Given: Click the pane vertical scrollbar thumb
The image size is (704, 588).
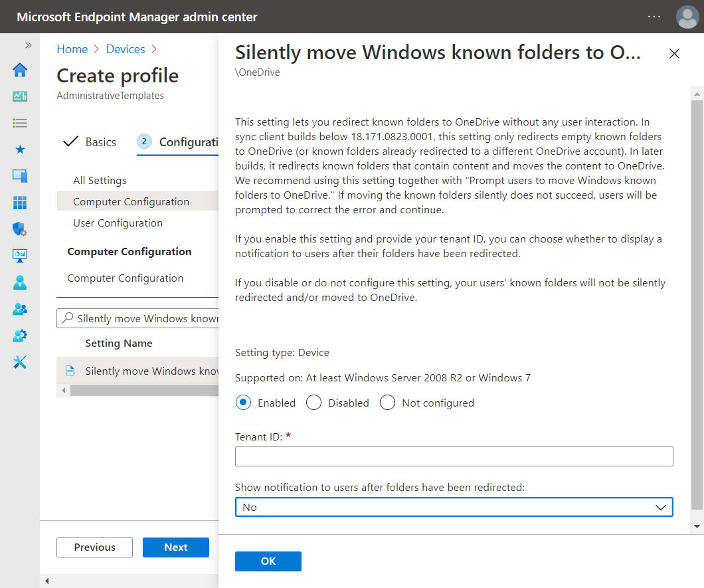Looking at the screenshot, I should coord(697,305).
